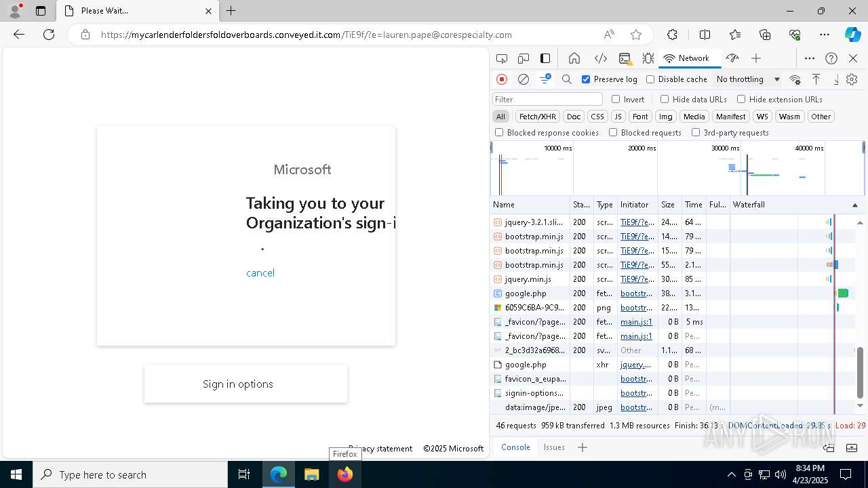Viewport: 868px width, 488px height.
Task: Open File Explorer from the taskbar
Action: pos(312,474)
